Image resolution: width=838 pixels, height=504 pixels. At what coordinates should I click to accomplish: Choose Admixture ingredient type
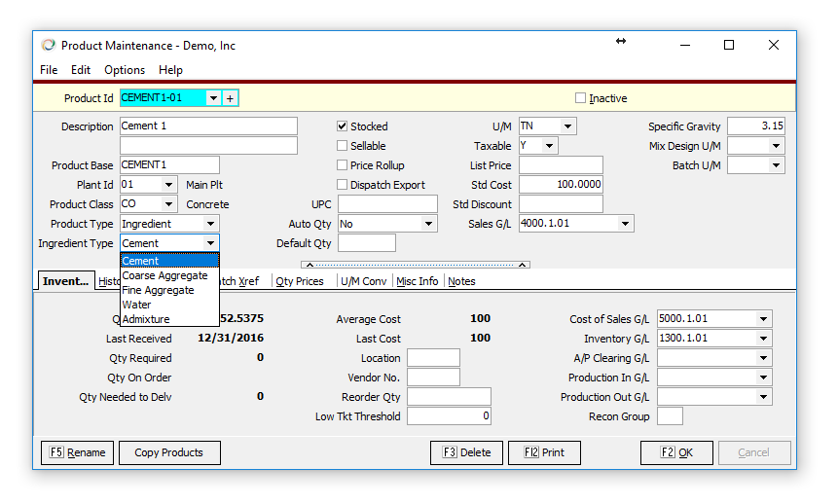tap(146, 319)
